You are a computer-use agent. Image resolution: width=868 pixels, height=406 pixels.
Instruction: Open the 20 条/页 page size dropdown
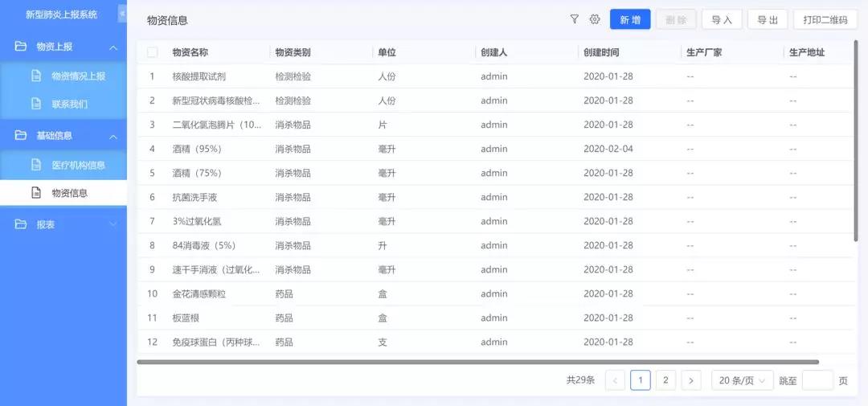[x=742, y=380]
